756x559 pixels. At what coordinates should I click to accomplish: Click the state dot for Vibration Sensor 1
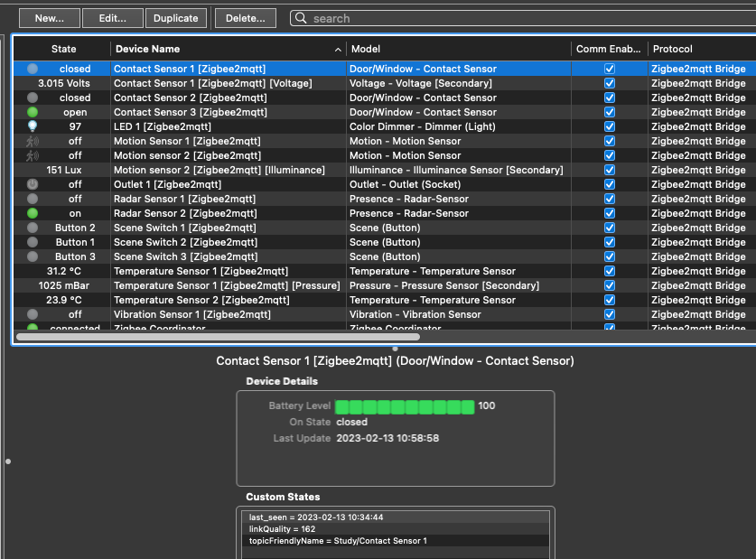coord(33,314)
